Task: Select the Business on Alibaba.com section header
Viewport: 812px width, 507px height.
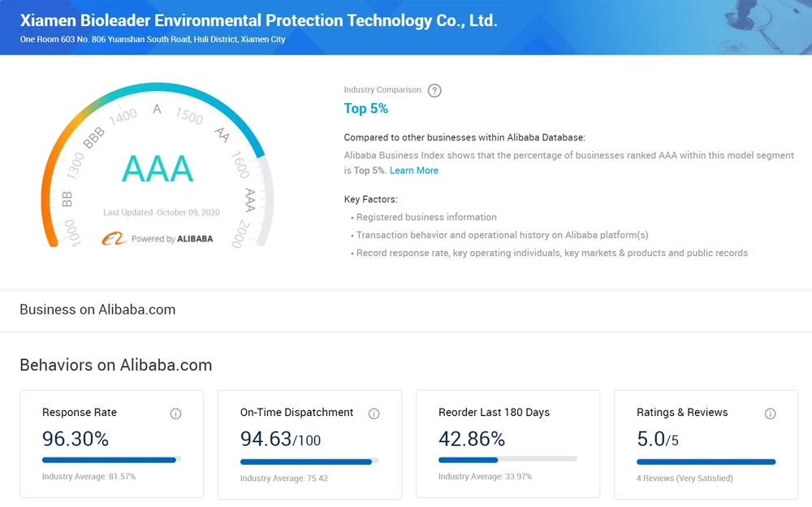Action: pyautogui.click(x=97, y=310)
